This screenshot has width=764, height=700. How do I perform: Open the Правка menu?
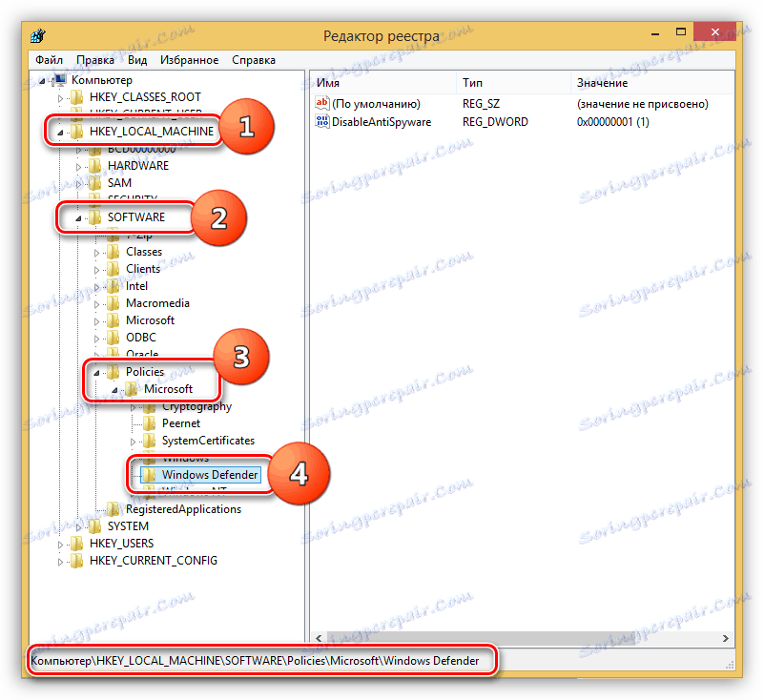[x=94, y=59]
